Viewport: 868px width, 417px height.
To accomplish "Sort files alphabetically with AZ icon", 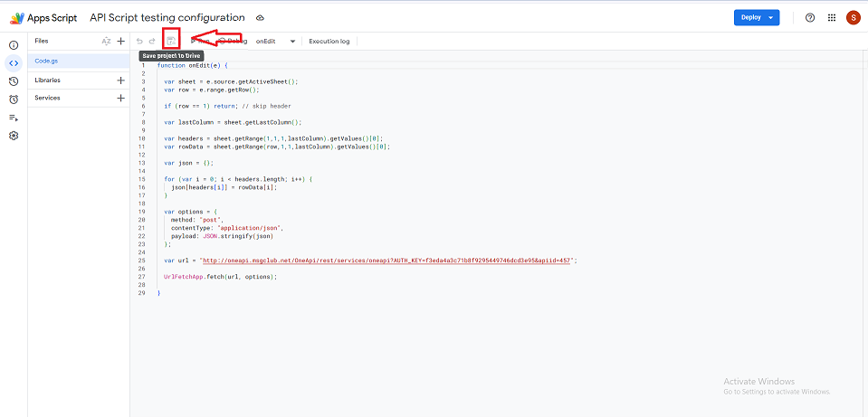I will tap(106, 41).
